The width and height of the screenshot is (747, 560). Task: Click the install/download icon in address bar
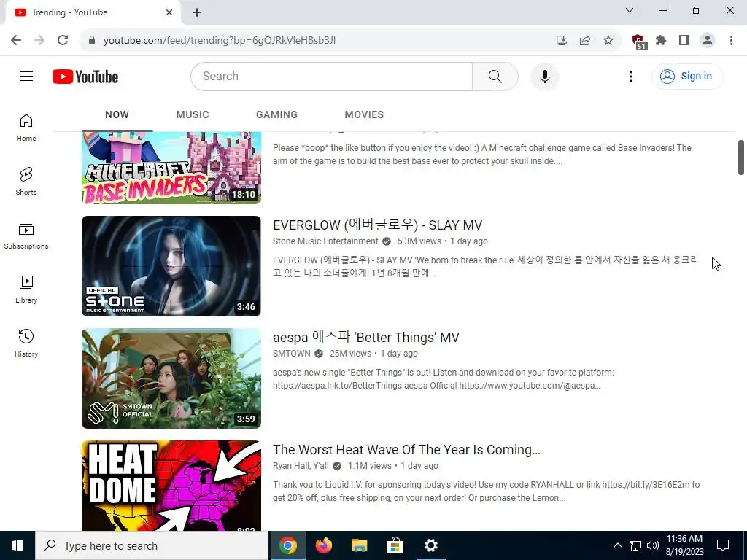click(562, 40)
